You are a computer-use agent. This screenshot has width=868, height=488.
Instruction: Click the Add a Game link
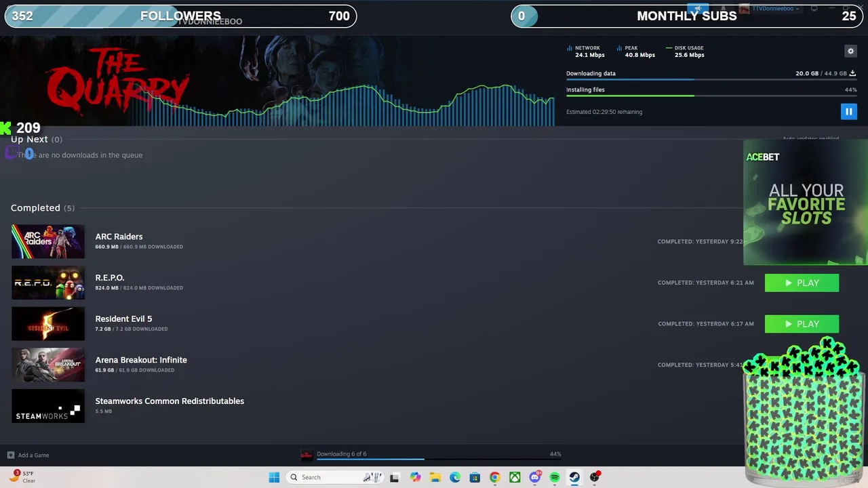(33, 455)
